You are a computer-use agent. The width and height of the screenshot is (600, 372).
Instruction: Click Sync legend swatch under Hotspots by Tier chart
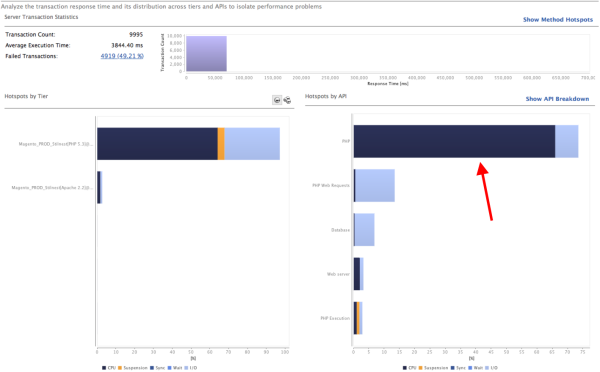point(152,368)
